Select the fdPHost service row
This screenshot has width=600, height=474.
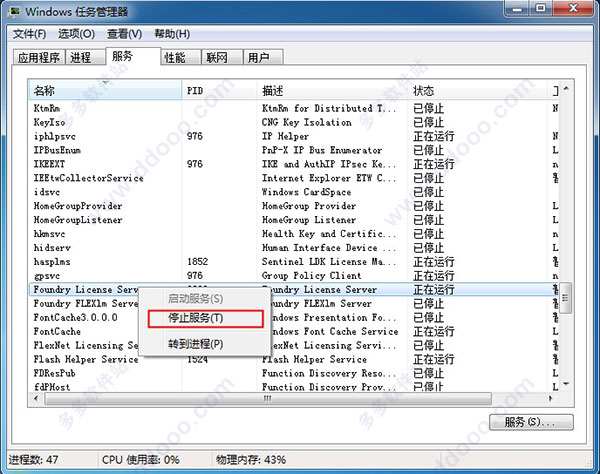[x=294, y=387]
